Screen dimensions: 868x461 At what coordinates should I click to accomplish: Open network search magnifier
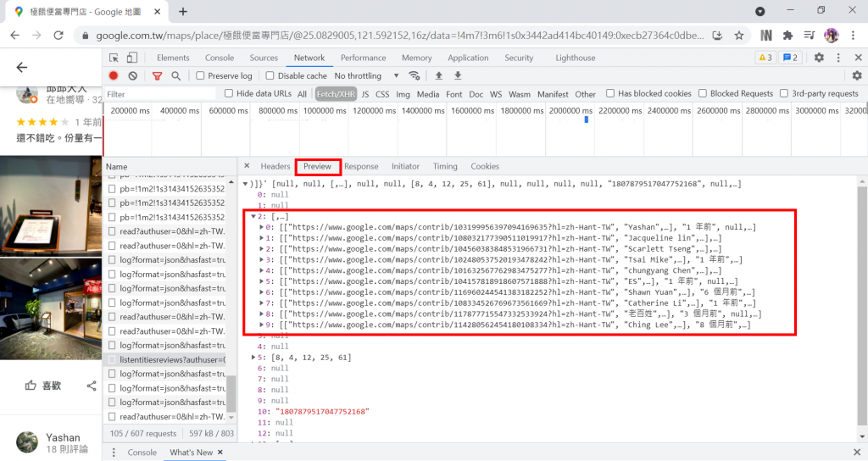[176, 75]
